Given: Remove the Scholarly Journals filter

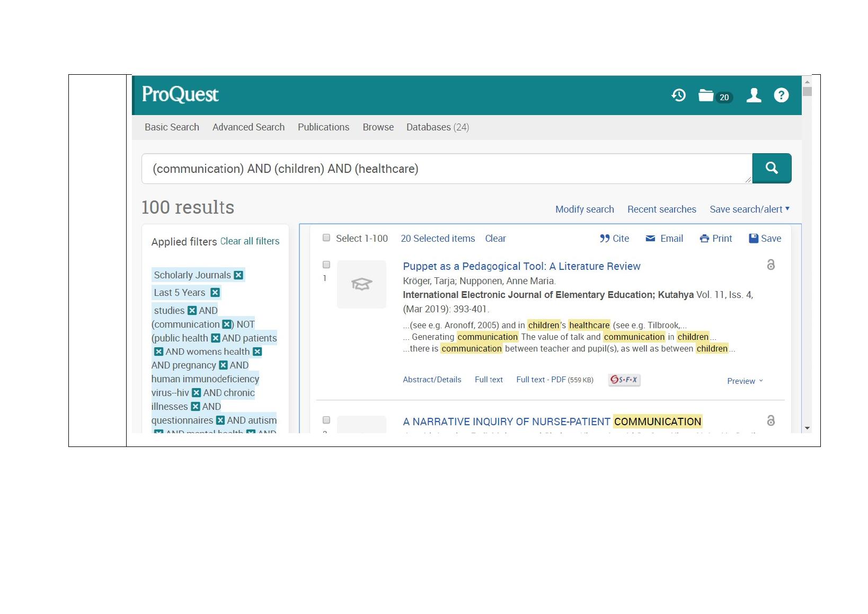Looking at the screenshot, I should [x=238, y=275].
